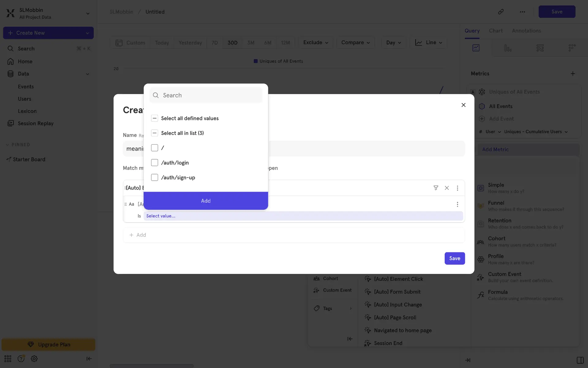Toggle Select all in list (3)

click(155, 133)
